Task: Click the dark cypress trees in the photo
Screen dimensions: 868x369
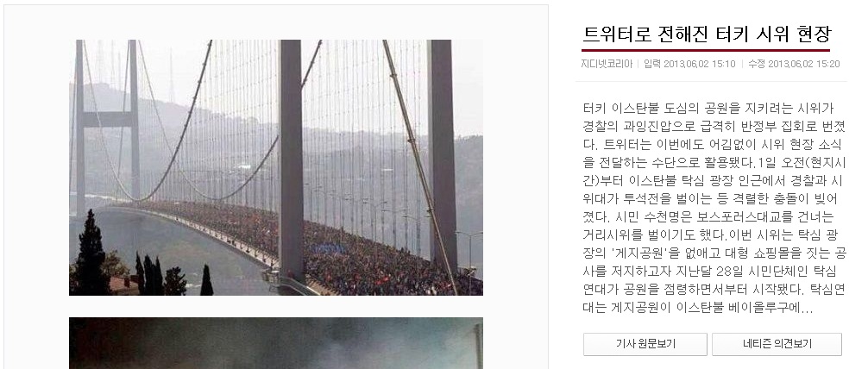Action: point(91,254)
